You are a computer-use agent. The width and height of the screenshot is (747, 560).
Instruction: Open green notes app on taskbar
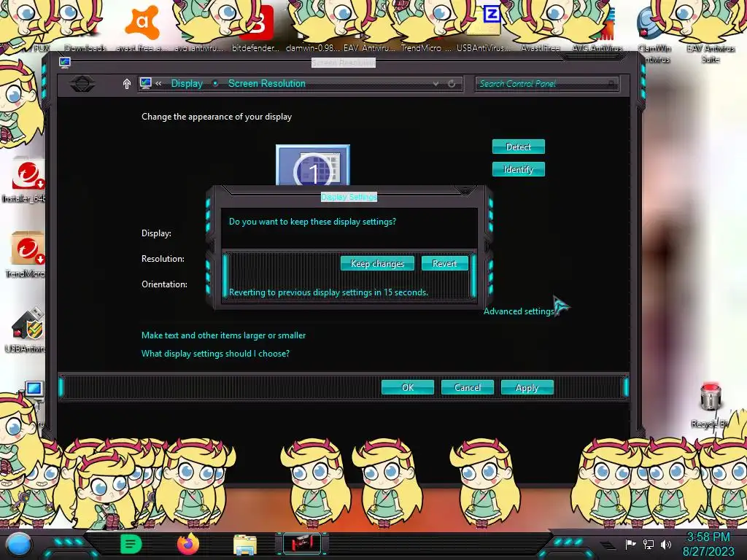[131, 544]
